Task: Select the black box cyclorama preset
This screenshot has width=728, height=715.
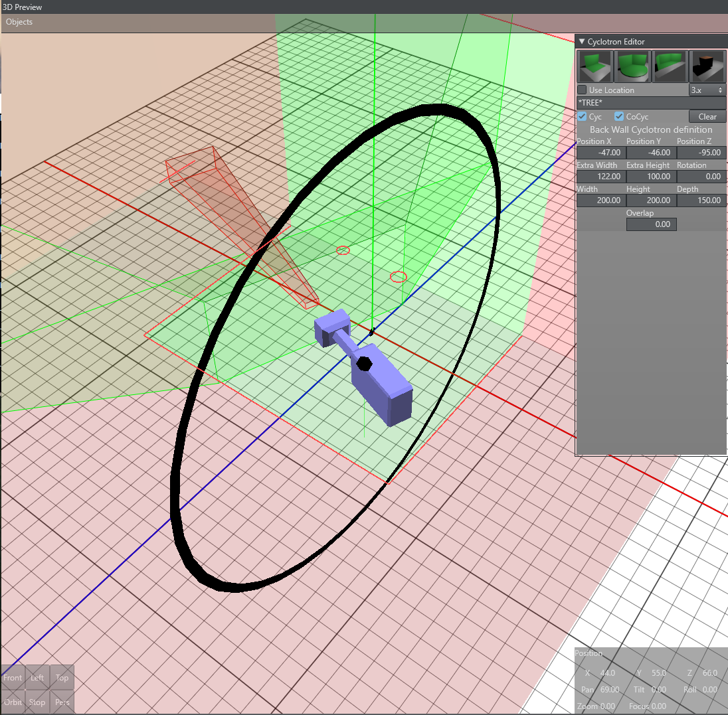Action: click(707, 66)
